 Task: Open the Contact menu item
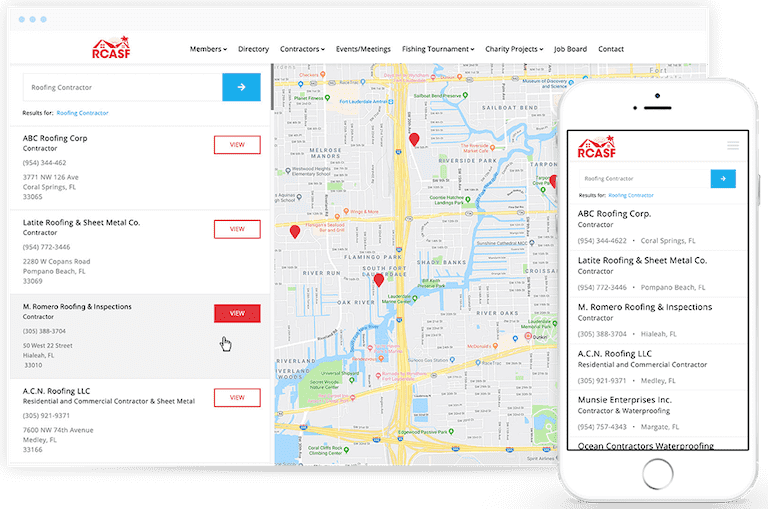611,49
